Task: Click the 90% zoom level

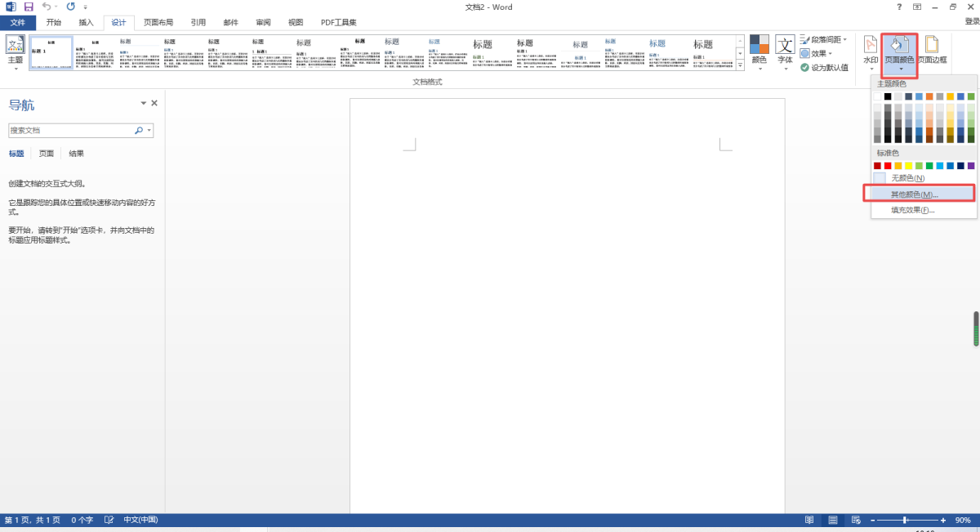Action: pyautogui.click(x=963, y=520)
